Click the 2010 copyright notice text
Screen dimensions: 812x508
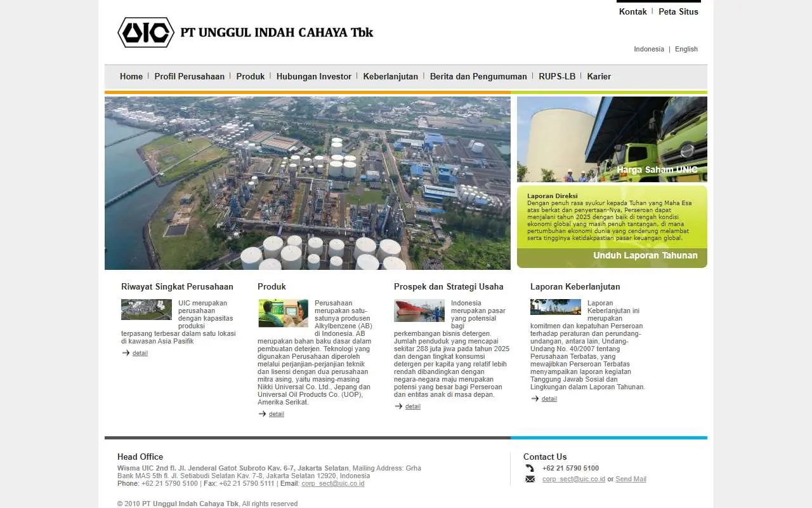point(207,504)
